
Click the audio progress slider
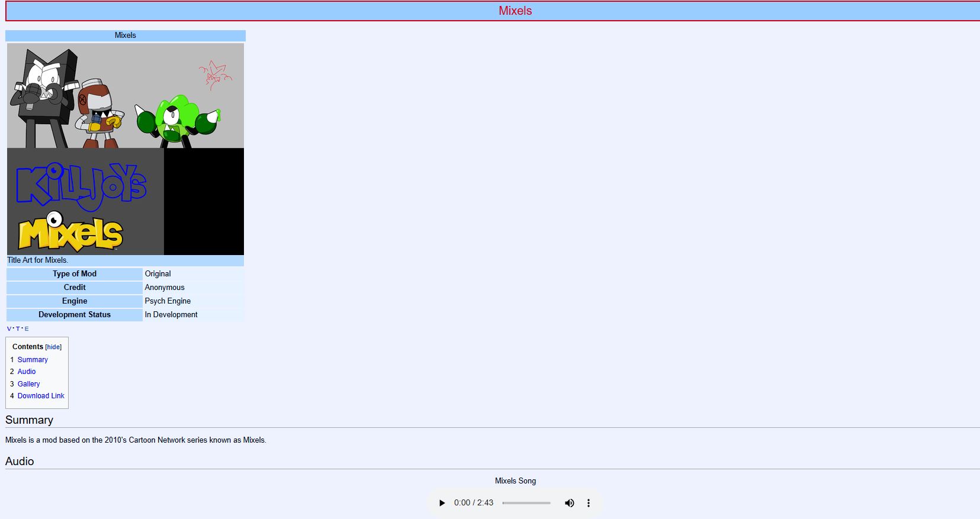526,503
